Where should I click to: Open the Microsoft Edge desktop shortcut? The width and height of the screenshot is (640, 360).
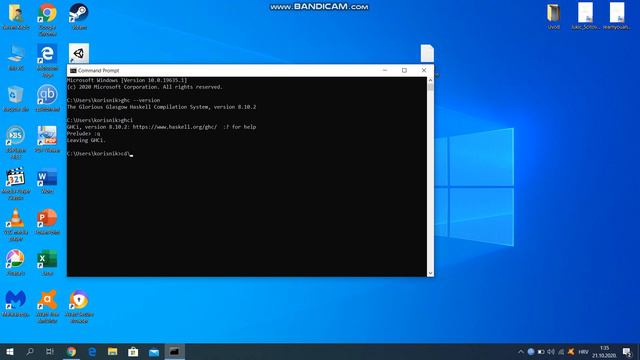coord(47,60)
